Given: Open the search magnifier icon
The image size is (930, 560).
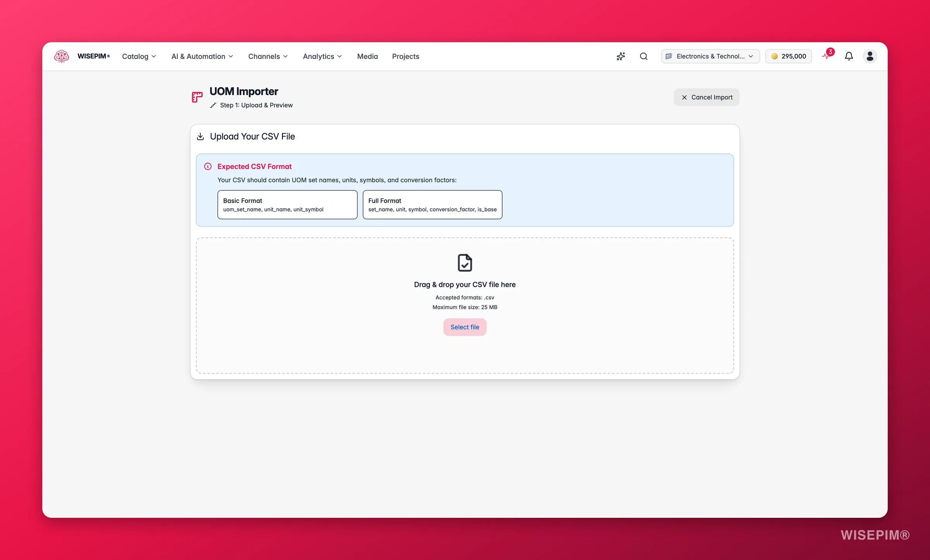Looking at the screenshot, I should point(644,56).
